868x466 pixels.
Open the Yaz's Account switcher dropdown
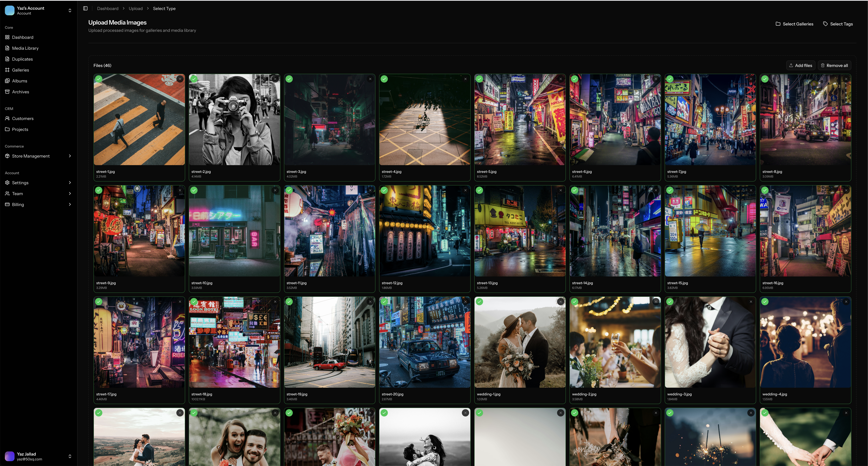click(70, 10)
